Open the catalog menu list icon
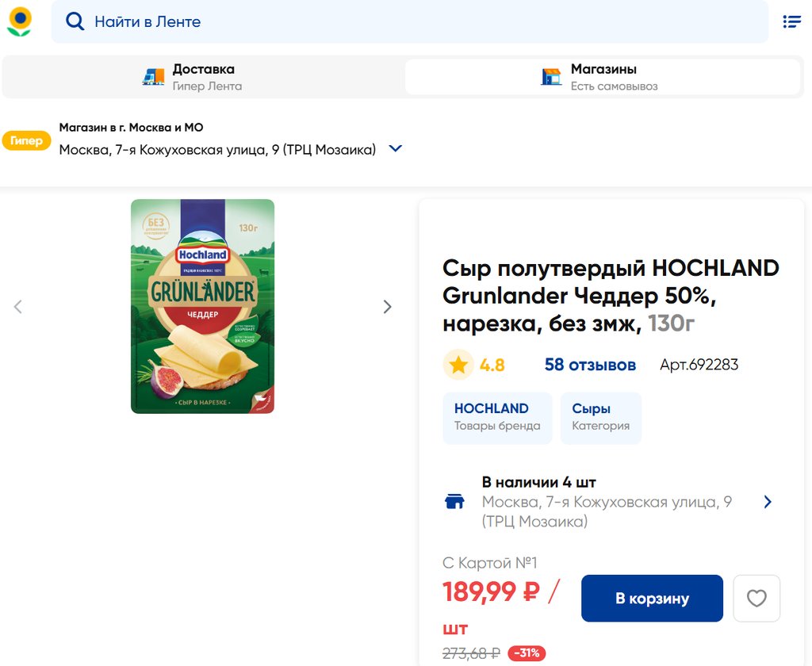The width and height of the screenshot is (812, 666). coord(791,21)
